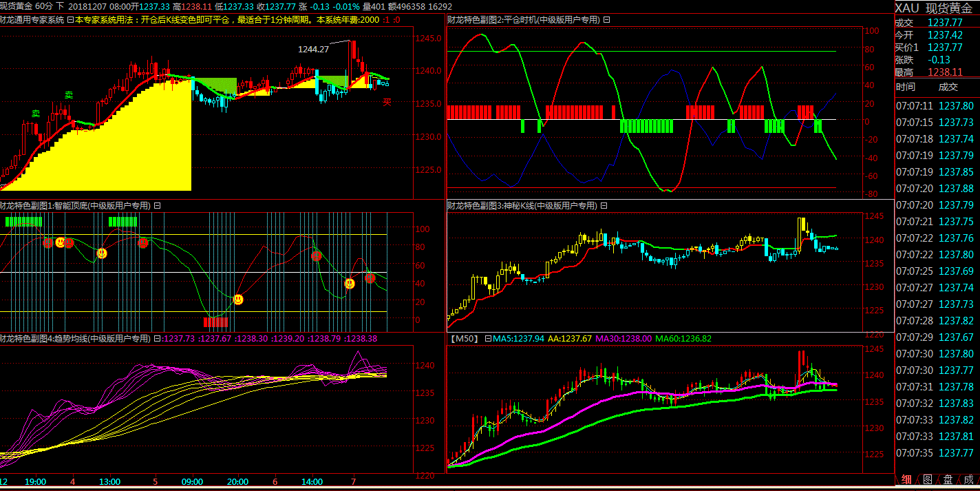Click the 07:07:21 1237.75 tick row
This screenshot has height=491, width=980.
937,222
